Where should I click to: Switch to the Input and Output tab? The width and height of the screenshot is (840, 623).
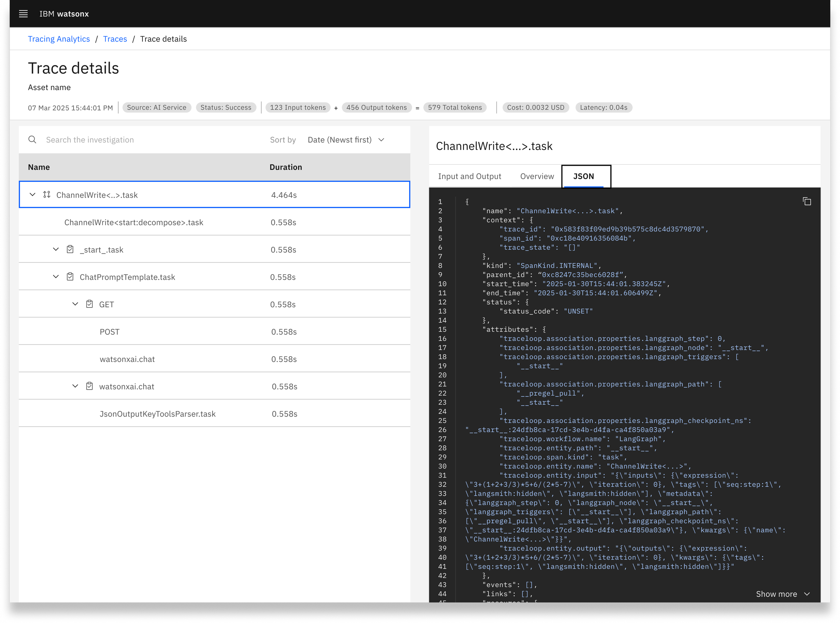click(469, 176)
